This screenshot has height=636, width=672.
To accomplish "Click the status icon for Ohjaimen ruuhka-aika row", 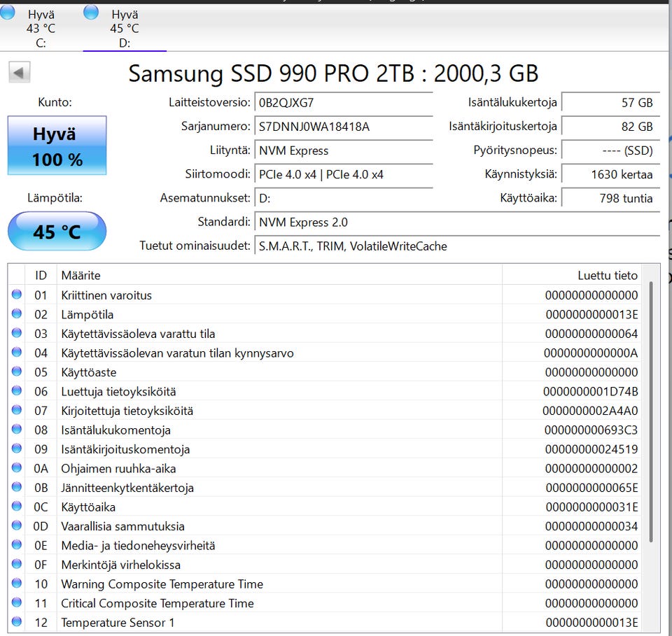I will click(17, 469).
